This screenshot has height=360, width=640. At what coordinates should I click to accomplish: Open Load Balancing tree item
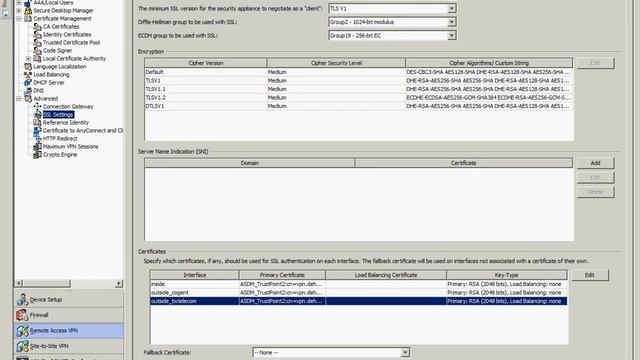click(x=51, y=75)
